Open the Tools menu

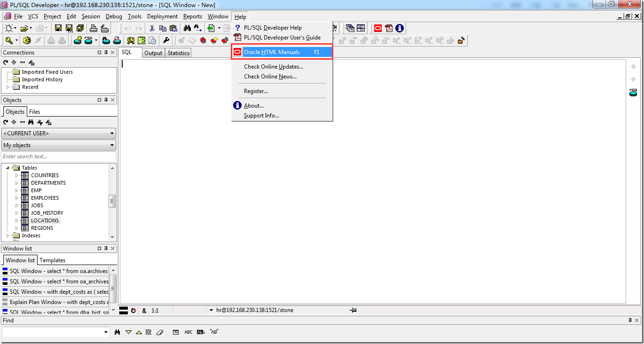point(134,16)
